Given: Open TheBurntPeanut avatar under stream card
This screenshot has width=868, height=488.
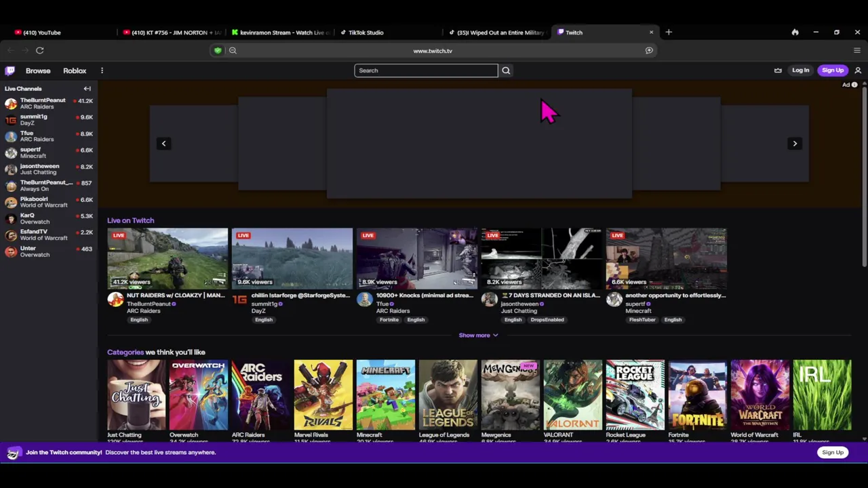Looking at the screenshot, I should (115, 299).
